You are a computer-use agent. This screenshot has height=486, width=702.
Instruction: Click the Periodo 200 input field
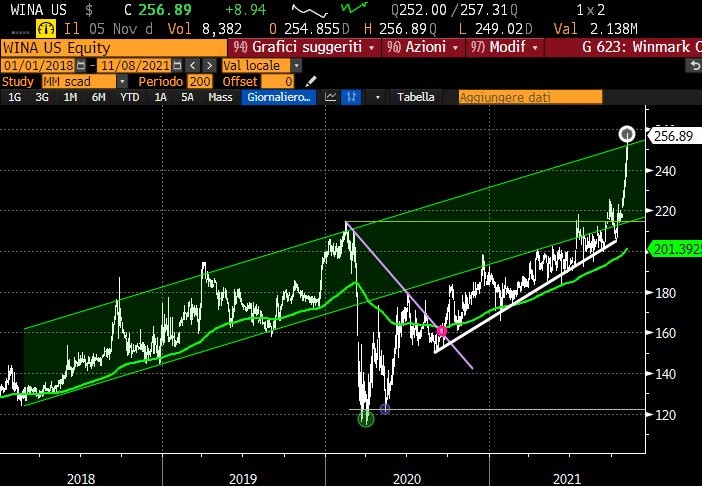(x=200, y=81)
